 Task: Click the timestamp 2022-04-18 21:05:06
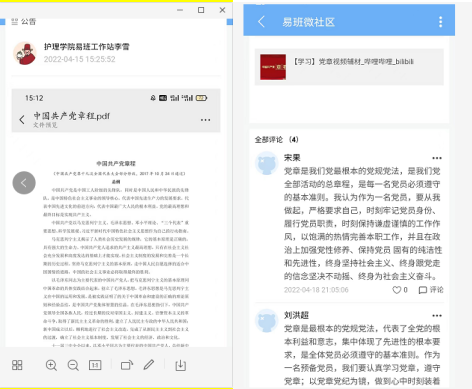pyautogui.click(x=316, y=290)
